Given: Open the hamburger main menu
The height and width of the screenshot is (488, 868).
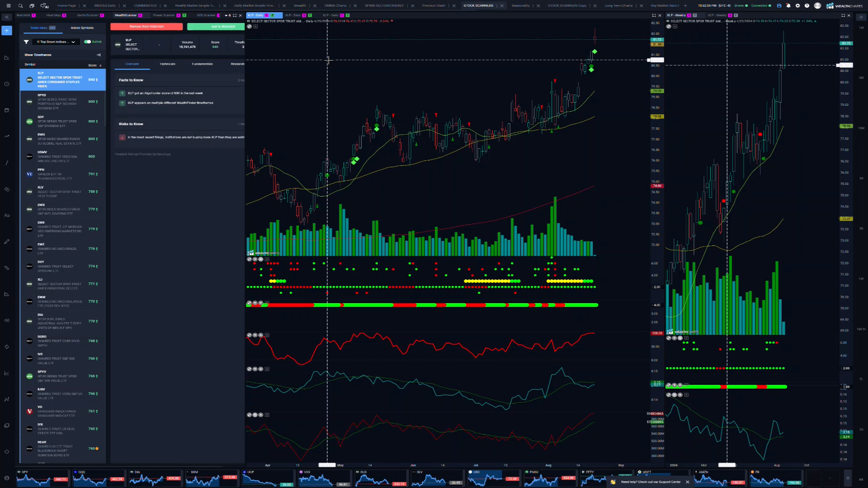Looking at the screenshot, I should (x=8, y=5).
